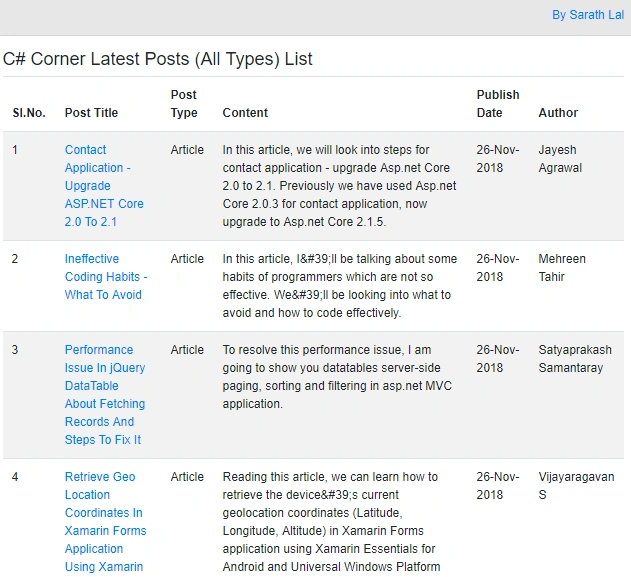This screenshot has height=577, width=631.
Task: Click the 'Publish Date' column header
Action: (x=498, y=104)
